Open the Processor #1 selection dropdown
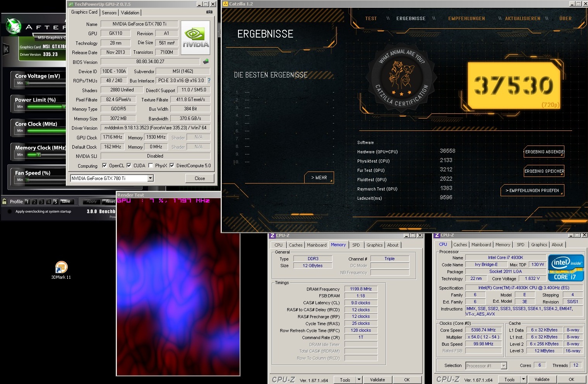The height and width of the screenshot is (384, 588). coord(504,365)
